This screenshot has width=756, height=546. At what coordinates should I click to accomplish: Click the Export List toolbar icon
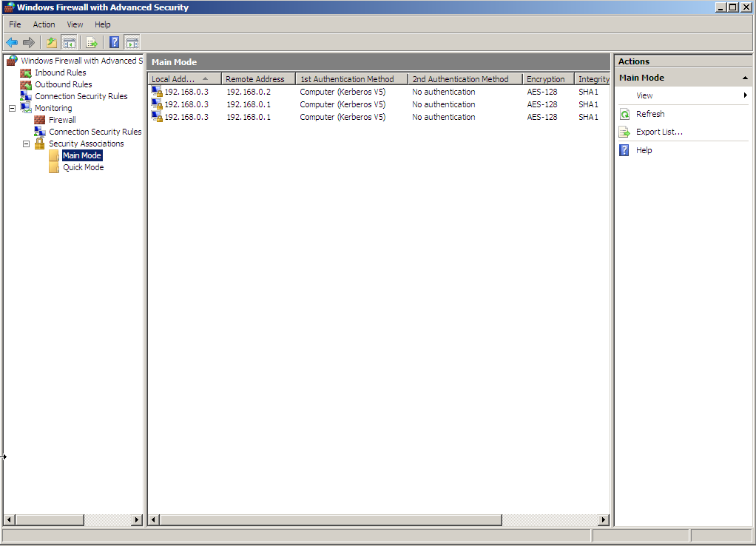coord(92,42)
